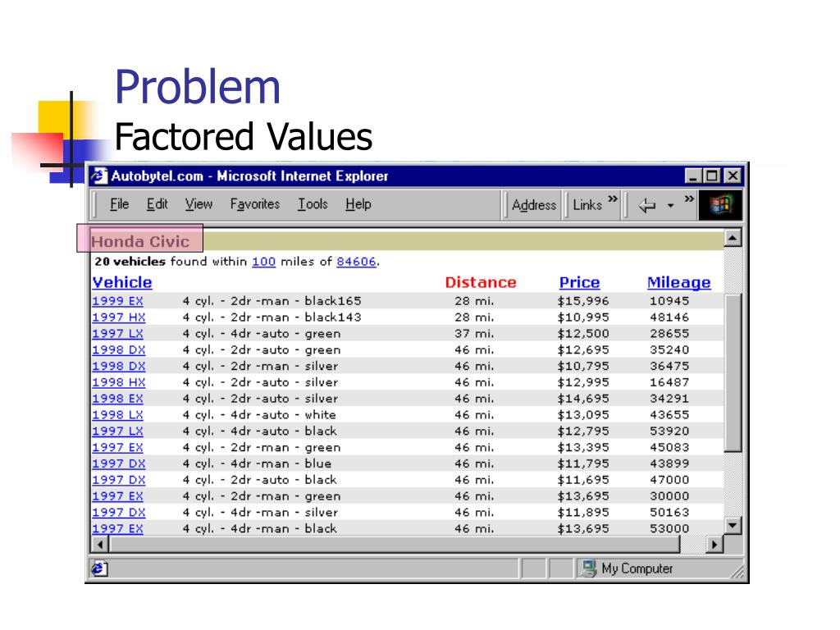Open the Edit menu

click(x=157, y=204)
